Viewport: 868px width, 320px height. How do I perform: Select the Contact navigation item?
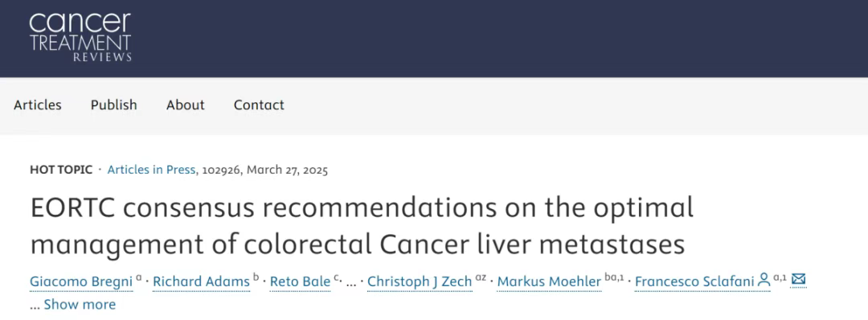pos(259,105)
